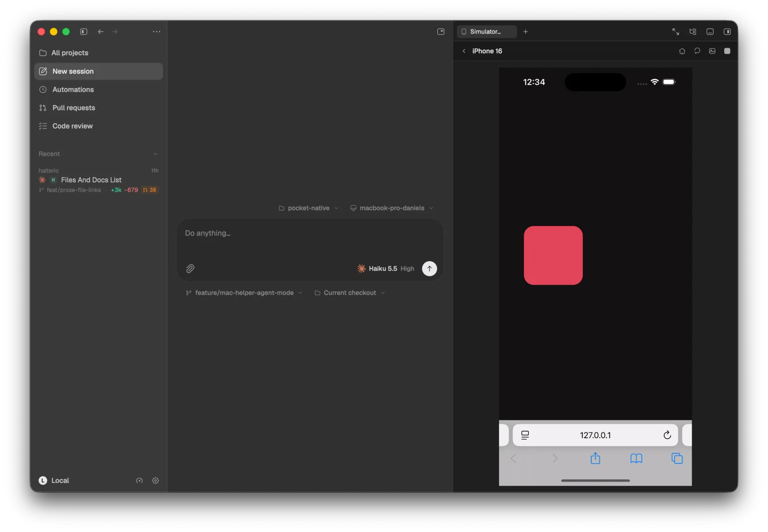Go back from iPhone 16 with chevron
This screenshot has width=768, height=532.
(x=464, y=51)
